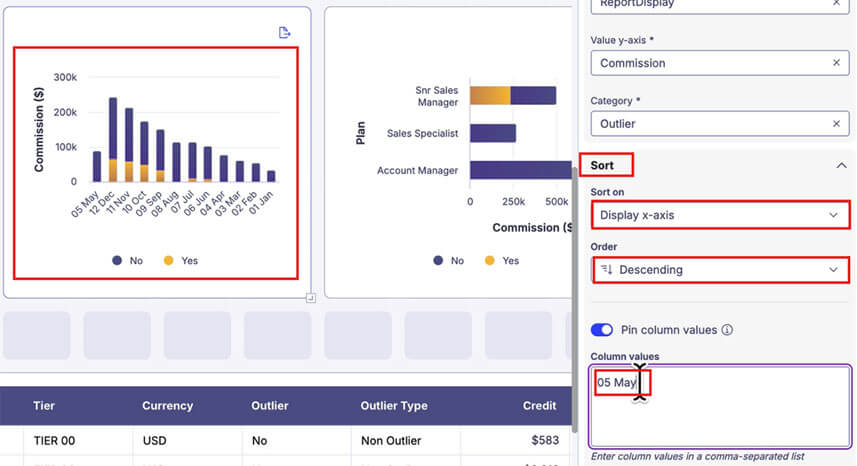Click the 05 May bar in the chart
Screen dimensions: 857x466
(x=97, y=167)
